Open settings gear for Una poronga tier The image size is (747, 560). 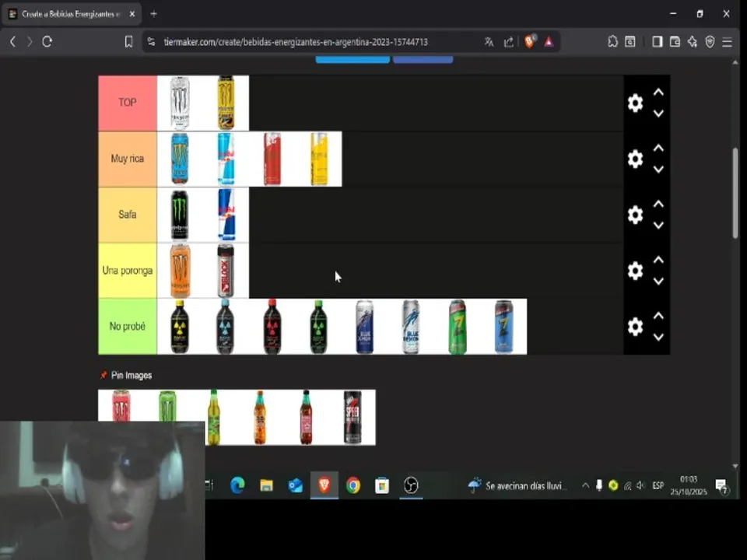click(x=635, y=271)
